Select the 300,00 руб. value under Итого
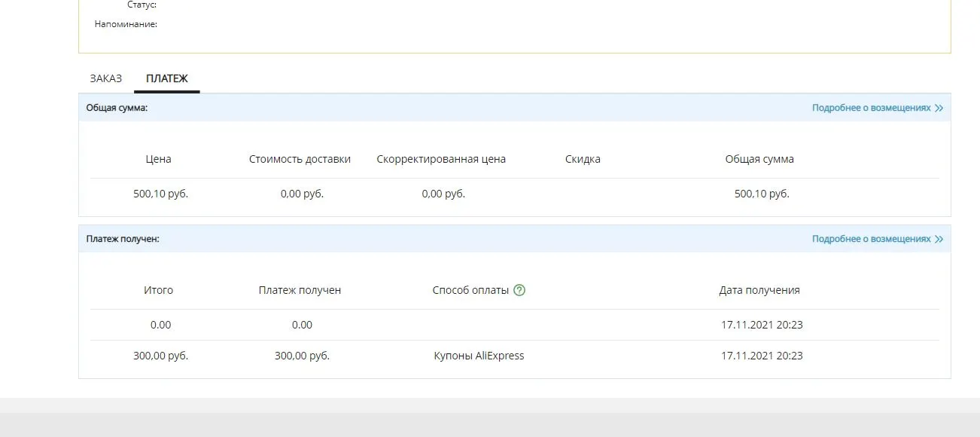This screenshot has height=437, width=980. click(x=160, y=356)
